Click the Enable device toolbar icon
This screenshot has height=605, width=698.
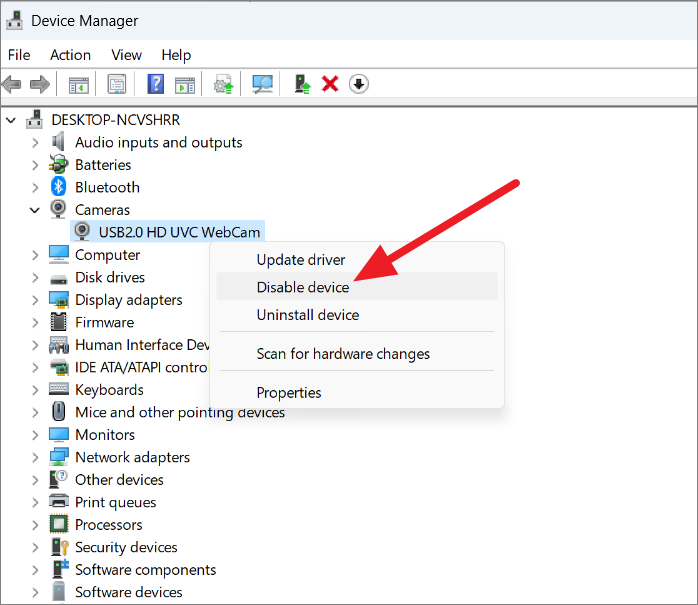click(x=302, y=84)
